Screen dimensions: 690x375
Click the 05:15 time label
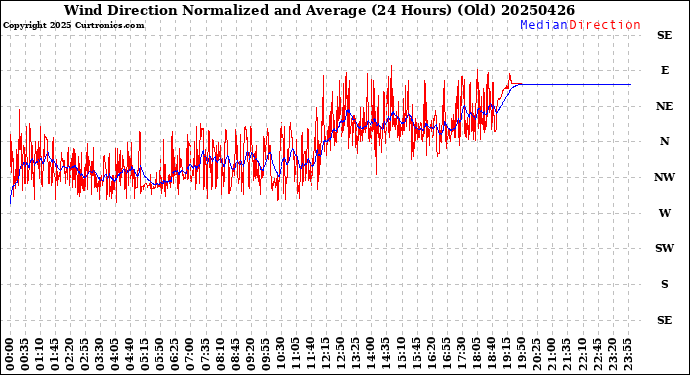[x=145, y=354]
